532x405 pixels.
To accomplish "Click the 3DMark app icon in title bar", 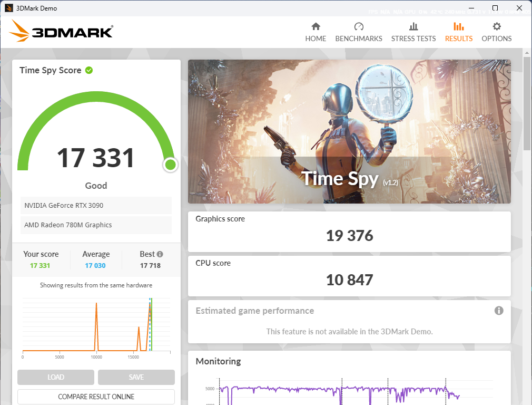I will pos(9,8).
